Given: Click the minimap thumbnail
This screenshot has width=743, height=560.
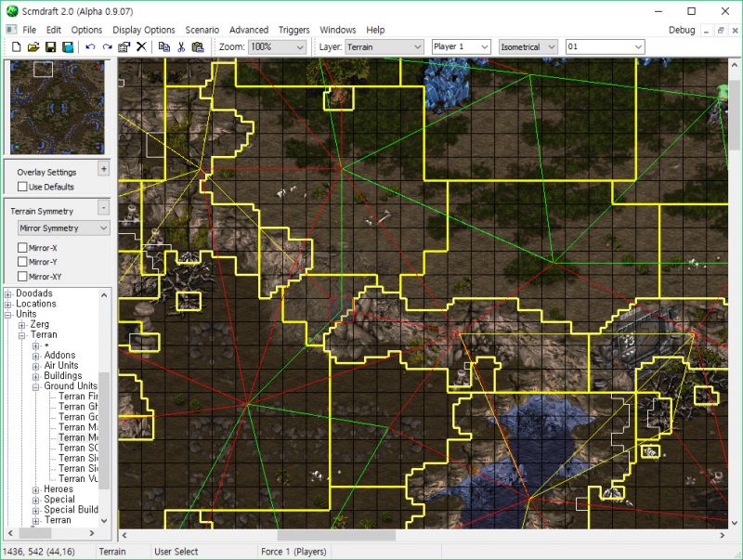Looking at the screenshot, I should (x=56, y=107).
